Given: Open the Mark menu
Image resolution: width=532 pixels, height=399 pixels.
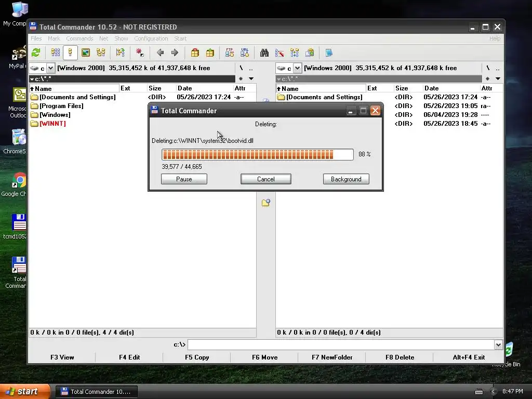Looking at the screenshot, I should click(x=54, y=38).
